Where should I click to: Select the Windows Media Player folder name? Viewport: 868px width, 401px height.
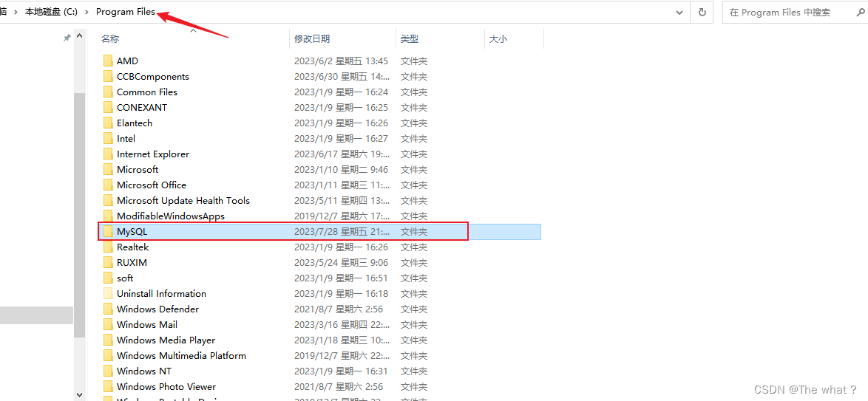[166, 340]
